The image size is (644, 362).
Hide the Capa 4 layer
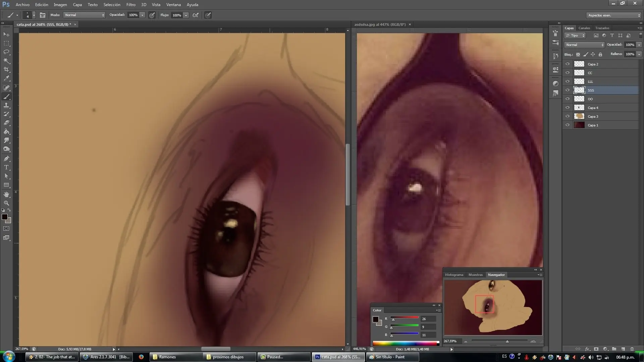coord(568,108)
